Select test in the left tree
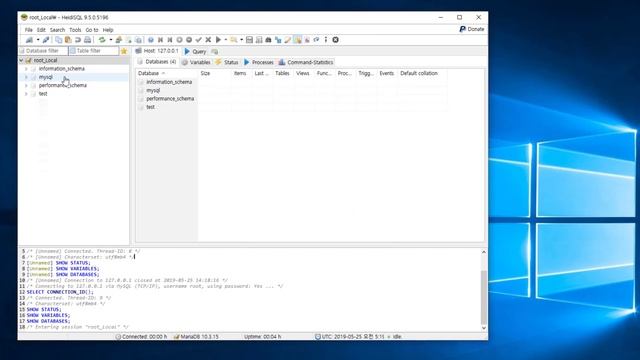The height and width of the screenshot is (360, 640). pos(43,94)
